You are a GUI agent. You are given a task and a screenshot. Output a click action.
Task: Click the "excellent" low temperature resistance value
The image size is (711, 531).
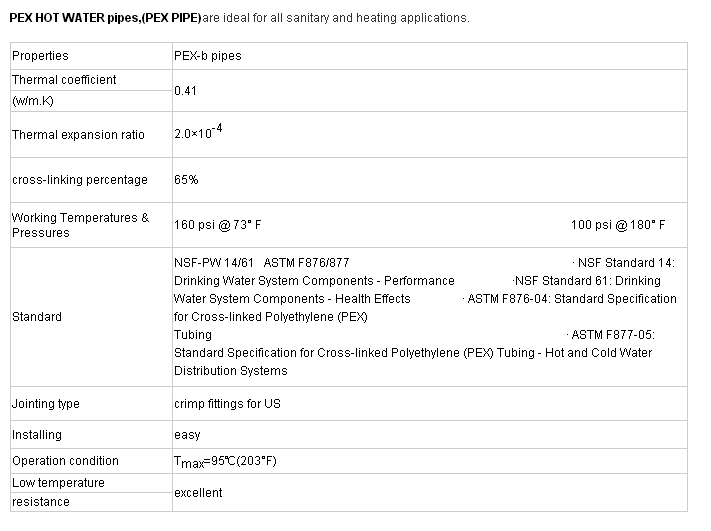198,492
